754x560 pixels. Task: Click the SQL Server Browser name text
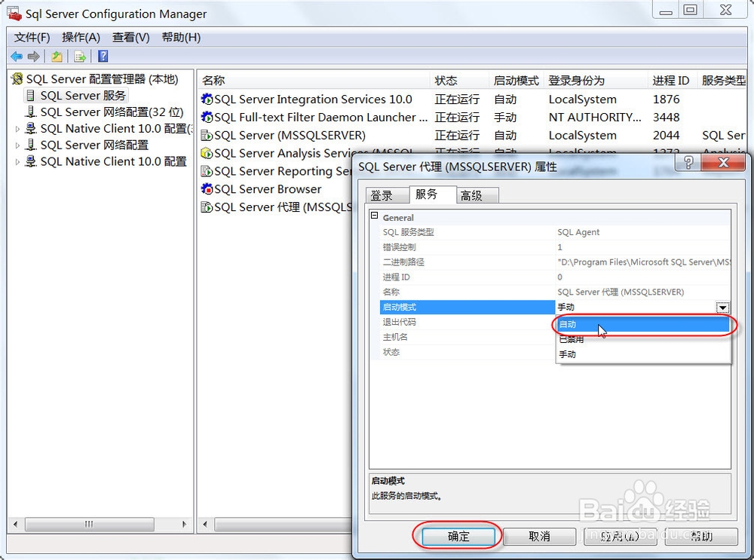click(268, 189)
